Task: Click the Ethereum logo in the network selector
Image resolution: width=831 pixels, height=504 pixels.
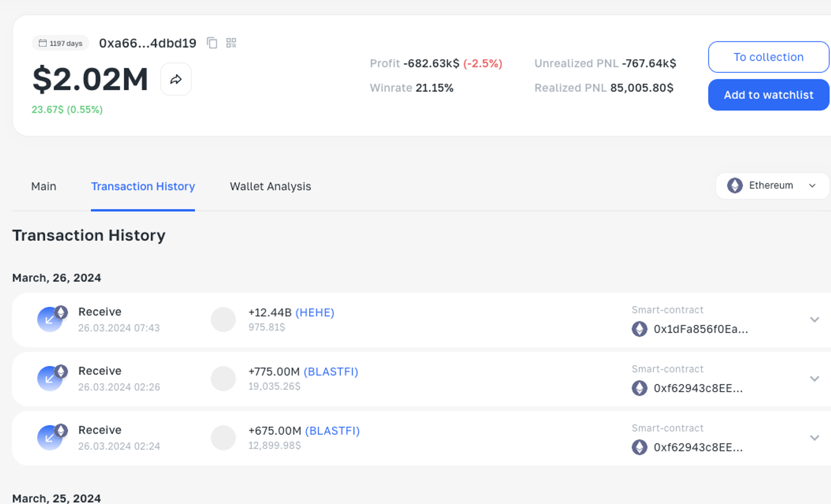Action: (735, 186)
